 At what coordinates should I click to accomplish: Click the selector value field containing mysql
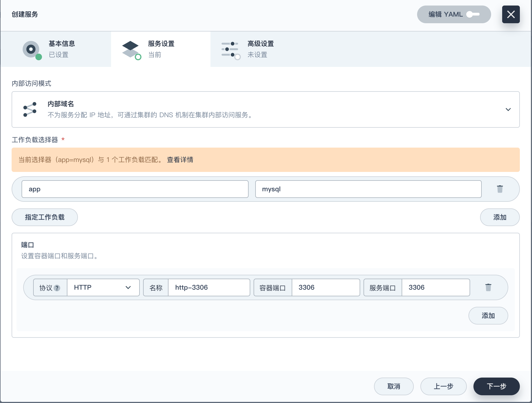click(x=368, y=189)
